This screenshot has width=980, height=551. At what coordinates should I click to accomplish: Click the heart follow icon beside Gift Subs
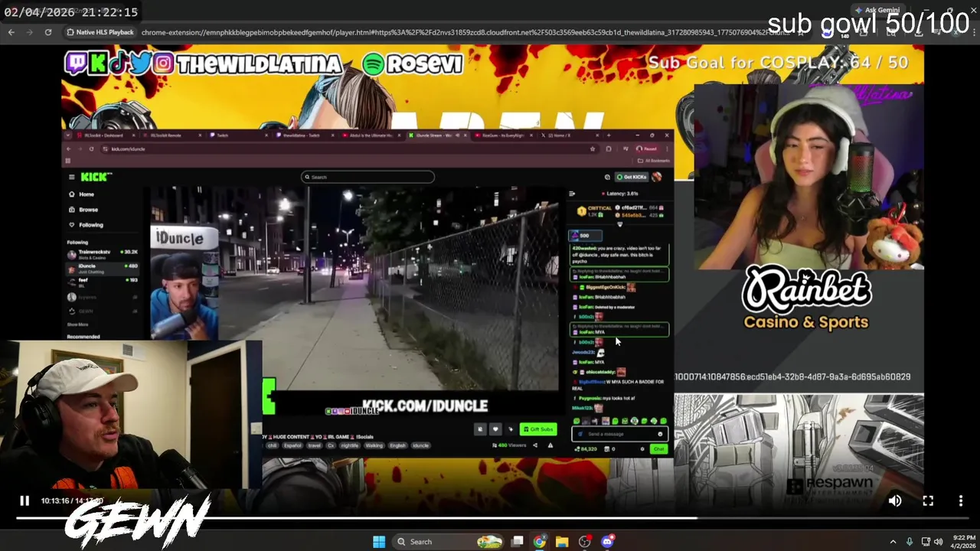click(x=495, y=429)
